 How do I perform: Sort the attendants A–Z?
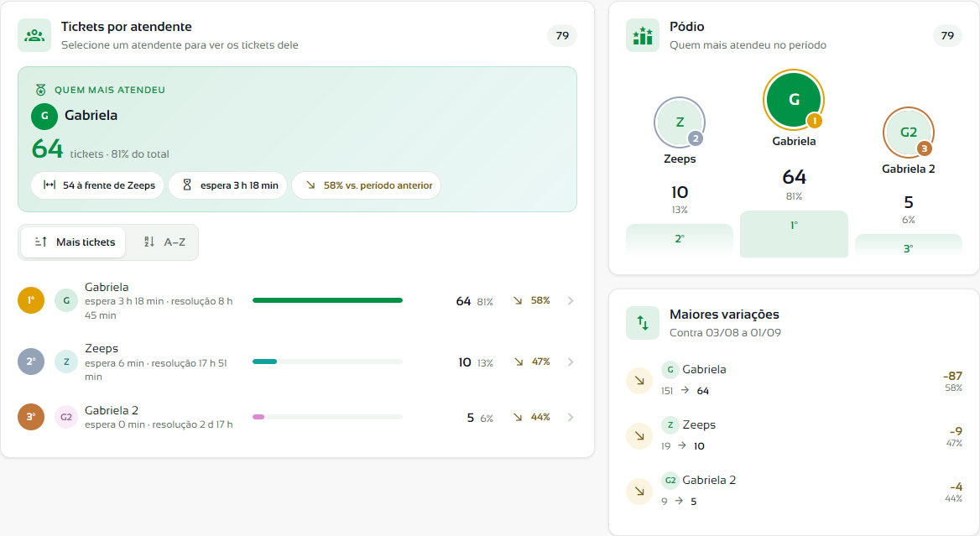click(164, 242)
